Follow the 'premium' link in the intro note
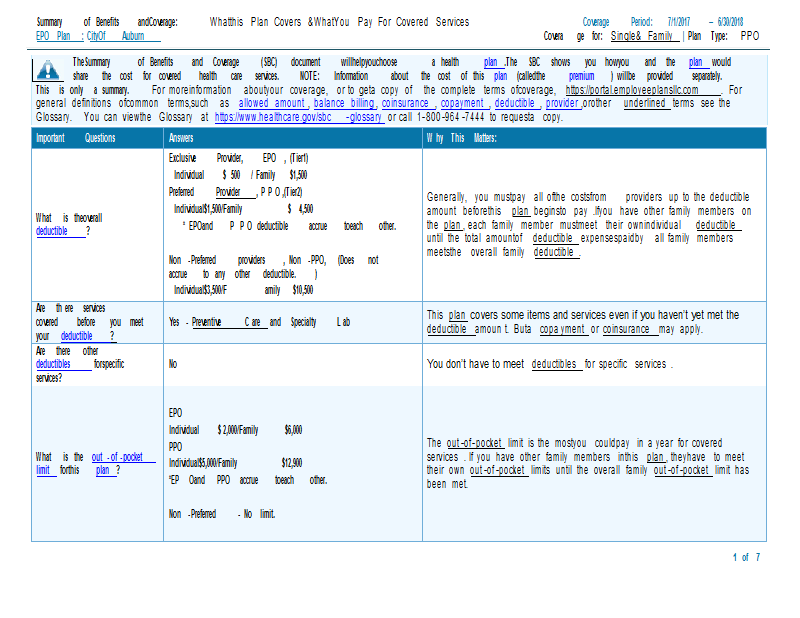The image size is (800, 618). 581,76
